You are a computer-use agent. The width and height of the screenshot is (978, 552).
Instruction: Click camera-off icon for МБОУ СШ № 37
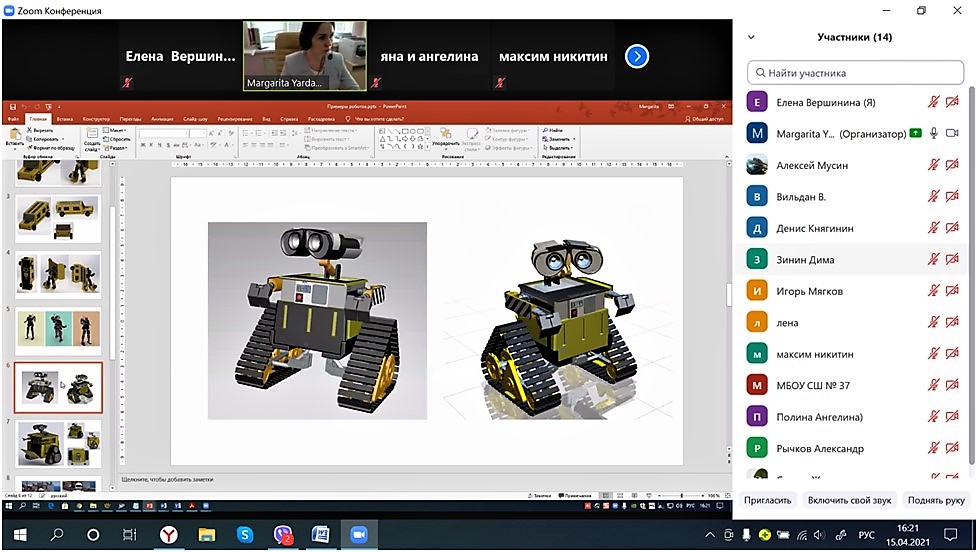click(x=952, y=385)
